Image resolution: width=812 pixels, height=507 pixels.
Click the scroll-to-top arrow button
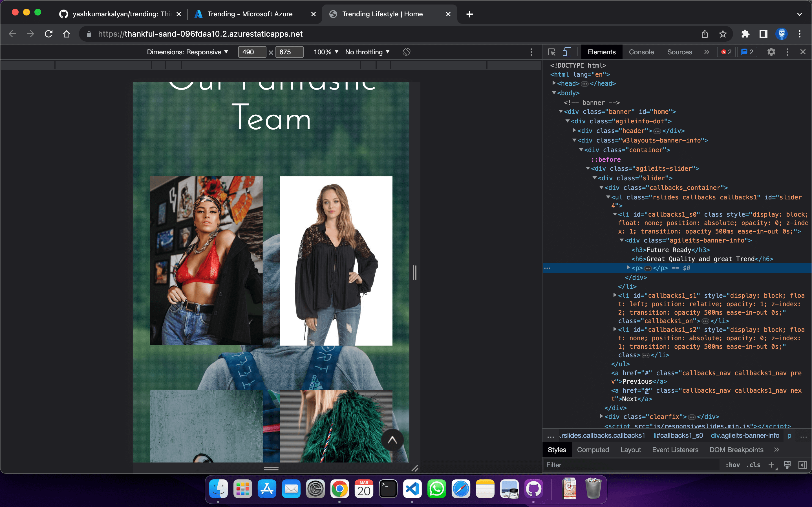392,440
